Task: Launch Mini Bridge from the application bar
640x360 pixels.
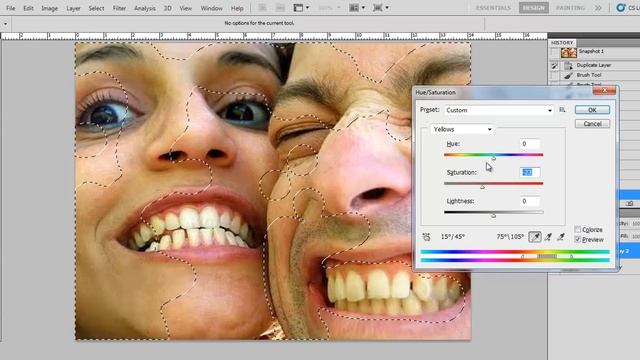Action: (280, 8)
